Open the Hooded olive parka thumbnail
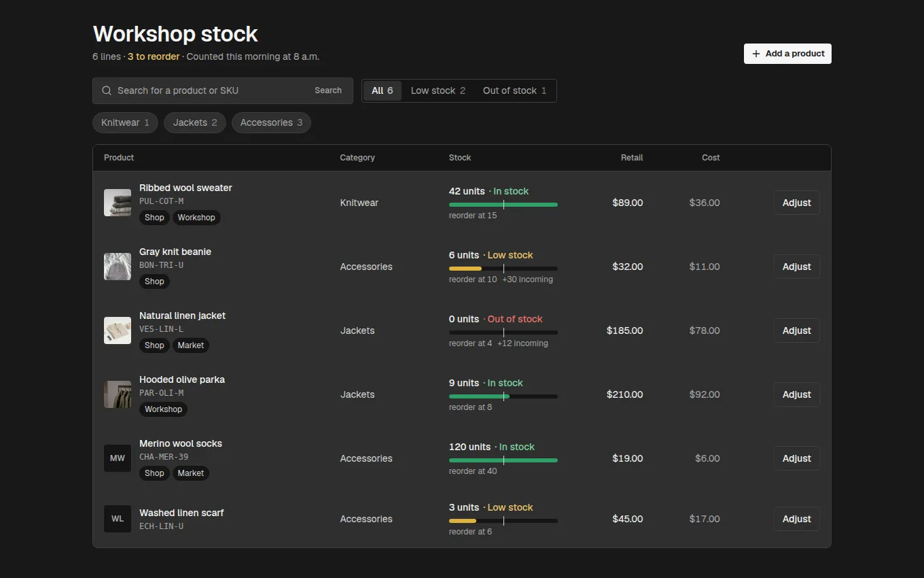 [x=118, y=394]
